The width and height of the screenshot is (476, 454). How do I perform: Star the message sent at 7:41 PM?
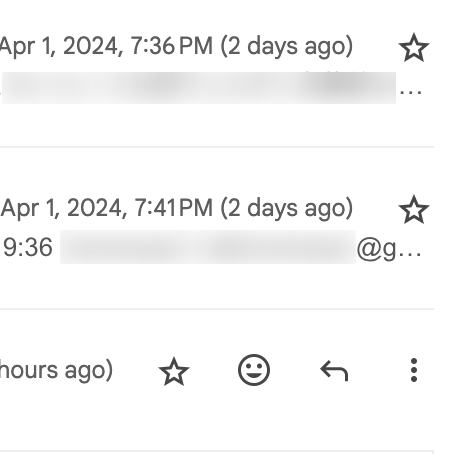tap(414, 210)
